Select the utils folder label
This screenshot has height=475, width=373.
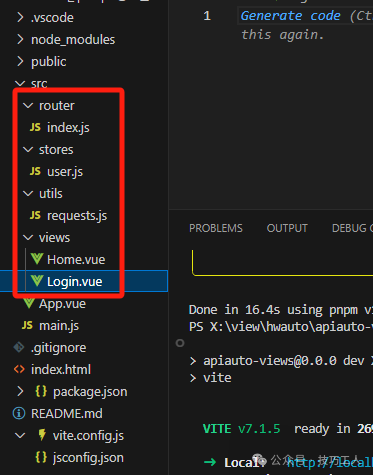coord(51,193)
